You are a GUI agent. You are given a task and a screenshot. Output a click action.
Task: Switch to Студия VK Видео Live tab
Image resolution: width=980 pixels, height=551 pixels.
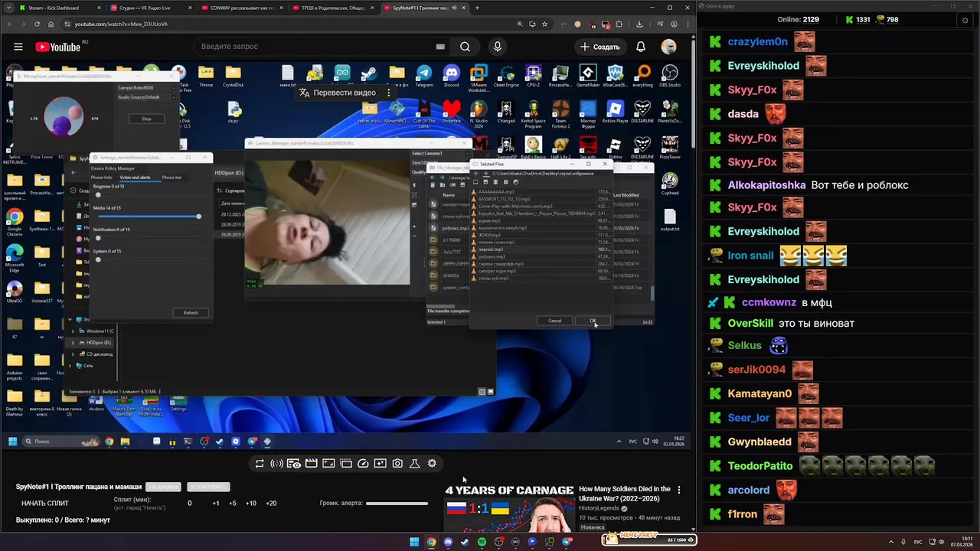click(x=151, y=8)
